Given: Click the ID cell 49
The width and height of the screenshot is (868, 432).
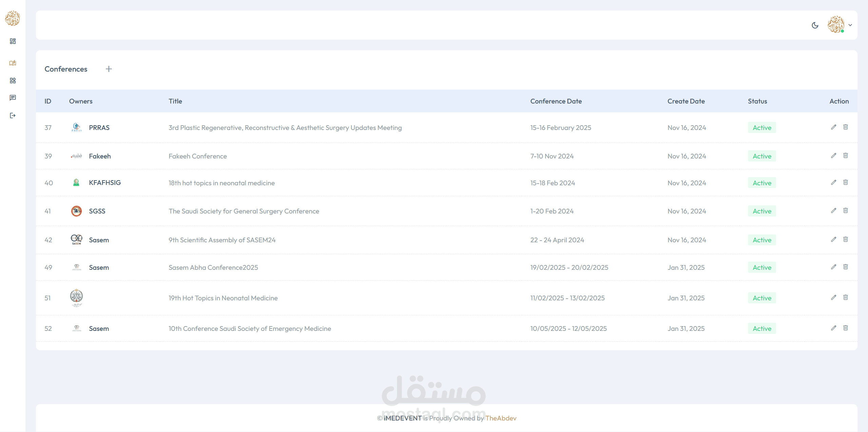Looking at the screenshot, I should click(x=48, y=267).
